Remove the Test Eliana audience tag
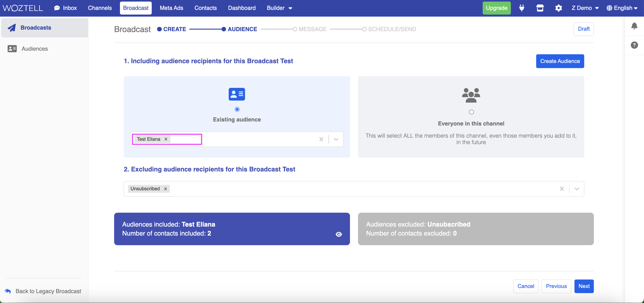 tap(166, 139)
